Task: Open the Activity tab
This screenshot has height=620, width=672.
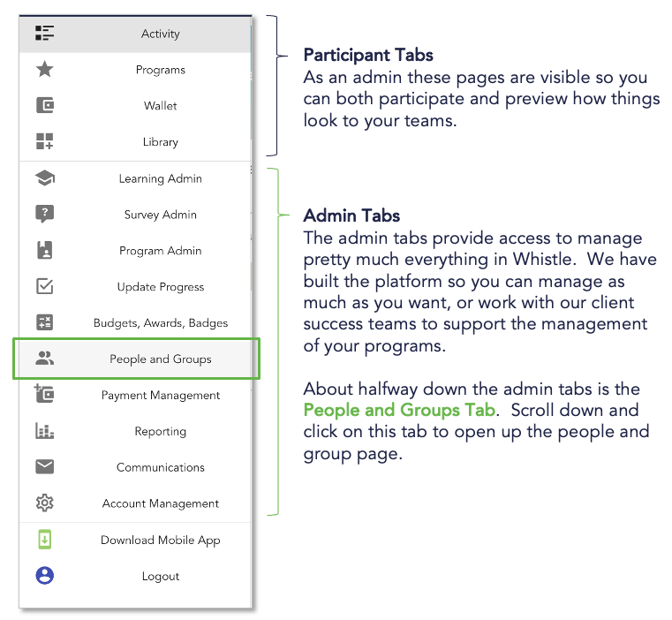Action: (x=135, y=34)
